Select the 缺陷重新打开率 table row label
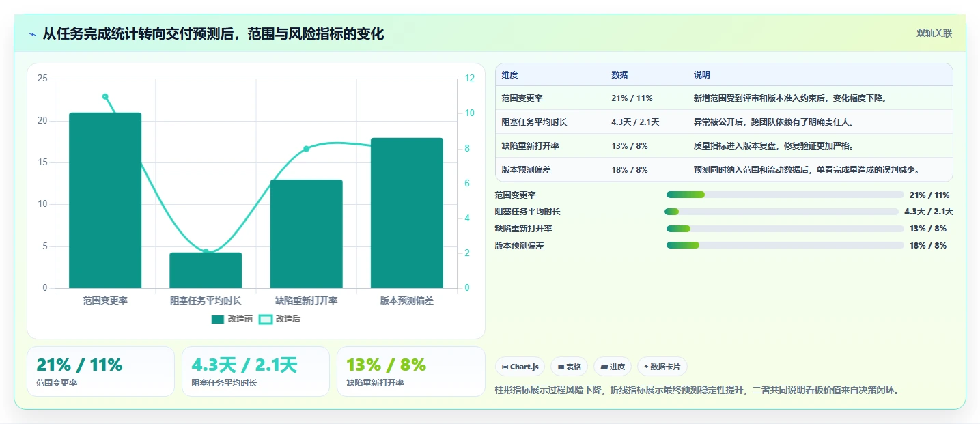This screenshot has height=424, width=980. click(x=530, y=146)
